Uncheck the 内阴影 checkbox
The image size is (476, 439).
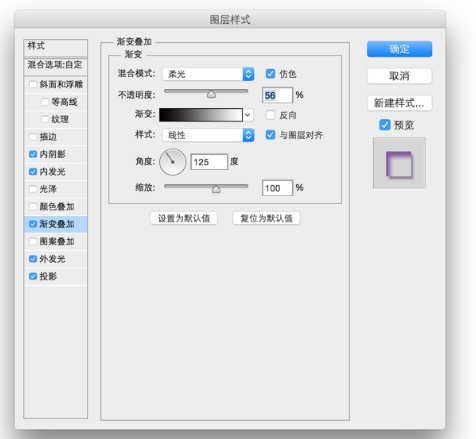pos(33,154)
